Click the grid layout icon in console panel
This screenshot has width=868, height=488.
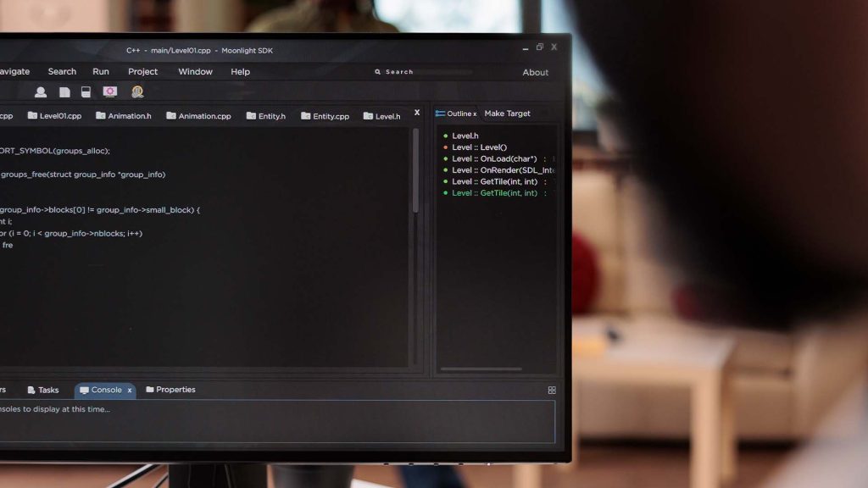click(x=552, y=391)
